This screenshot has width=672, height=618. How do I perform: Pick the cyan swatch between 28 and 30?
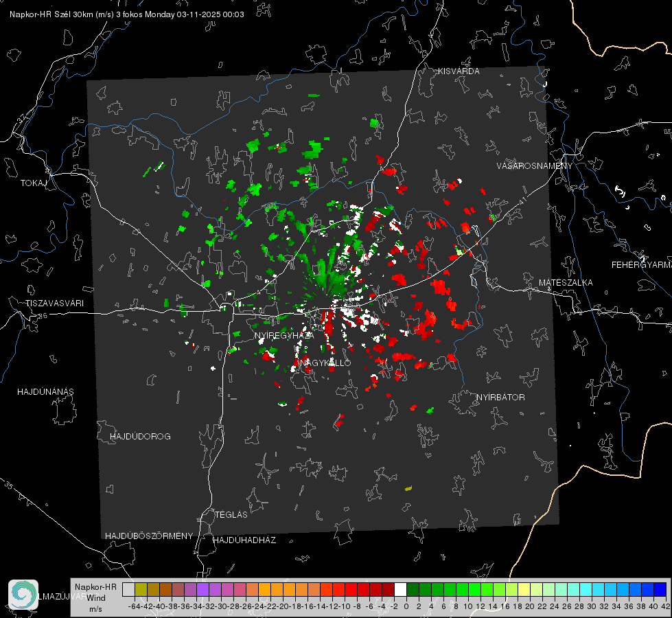coord(586,590)
